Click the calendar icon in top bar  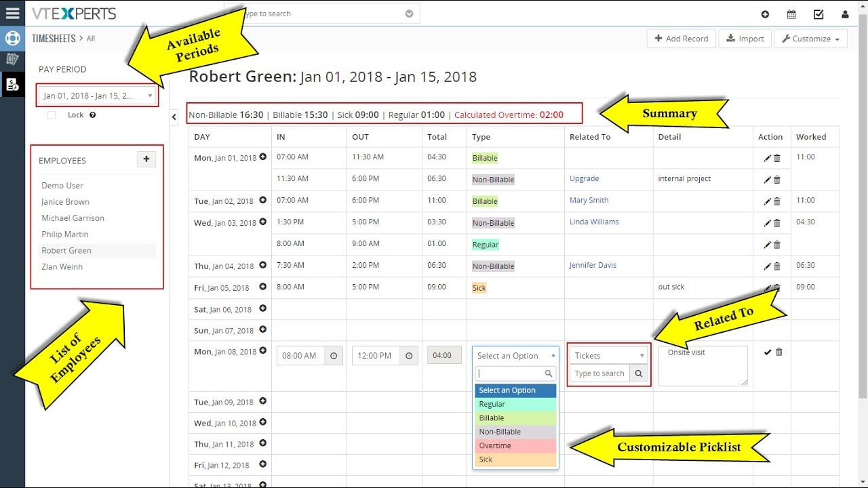click(x=791, y=14)
